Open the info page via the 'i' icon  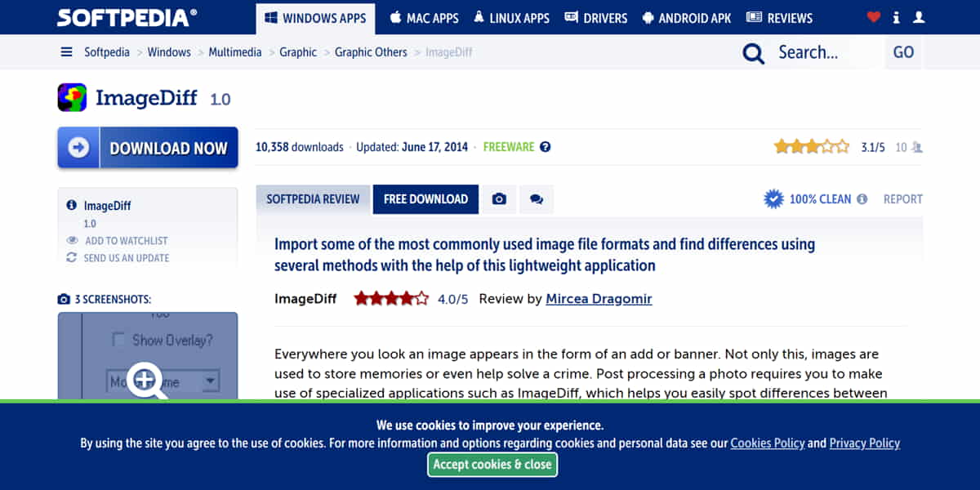click(x=896, y=16)
